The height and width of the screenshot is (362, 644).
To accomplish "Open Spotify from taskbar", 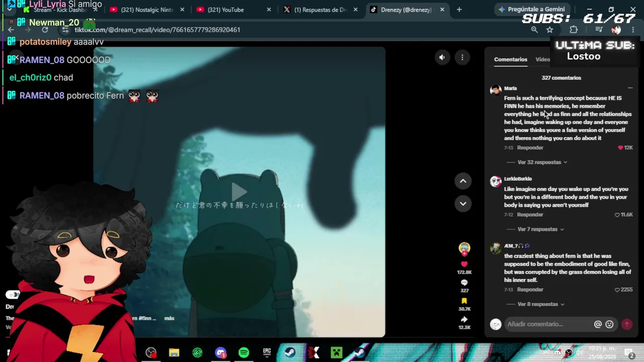I will (x=244, y=353).
